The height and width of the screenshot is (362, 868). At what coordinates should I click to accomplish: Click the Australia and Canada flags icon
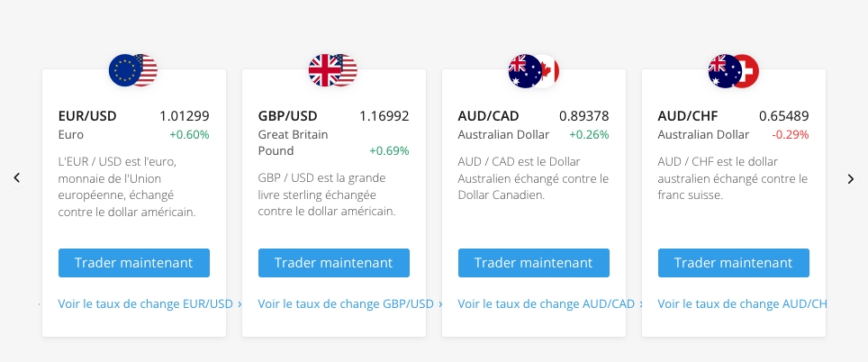tap(534, 71)
